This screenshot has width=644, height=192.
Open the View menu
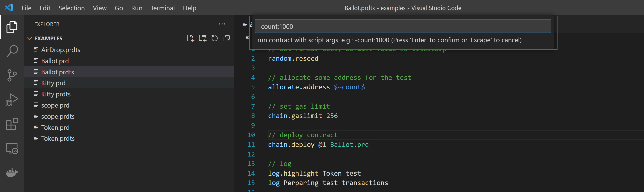pos(99,8)
